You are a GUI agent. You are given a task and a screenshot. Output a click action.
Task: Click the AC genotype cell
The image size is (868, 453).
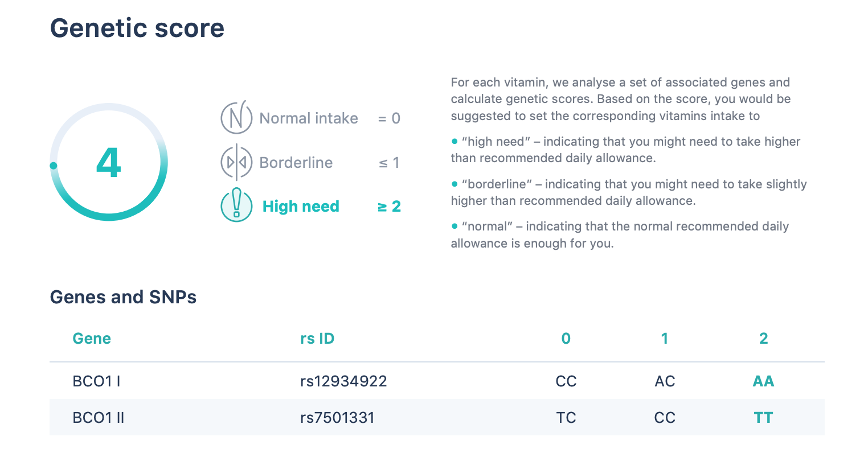[665, 381]
